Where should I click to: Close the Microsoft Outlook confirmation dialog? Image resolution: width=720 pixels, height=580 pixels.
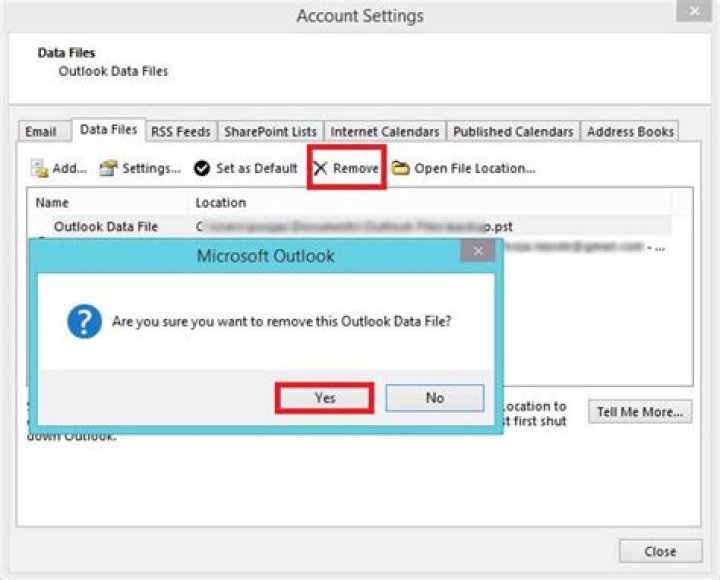[x=477, y=251]
